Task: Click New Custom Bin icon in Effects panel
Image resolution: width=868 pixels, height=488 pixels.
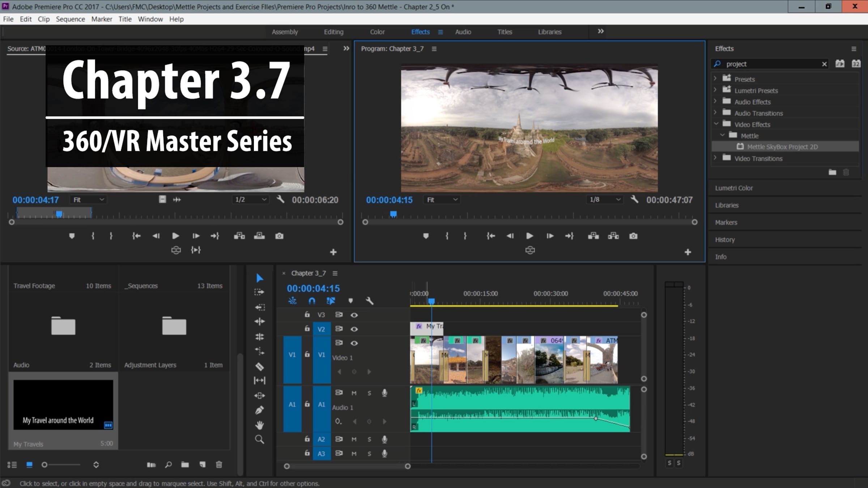Action: point(833,172)
